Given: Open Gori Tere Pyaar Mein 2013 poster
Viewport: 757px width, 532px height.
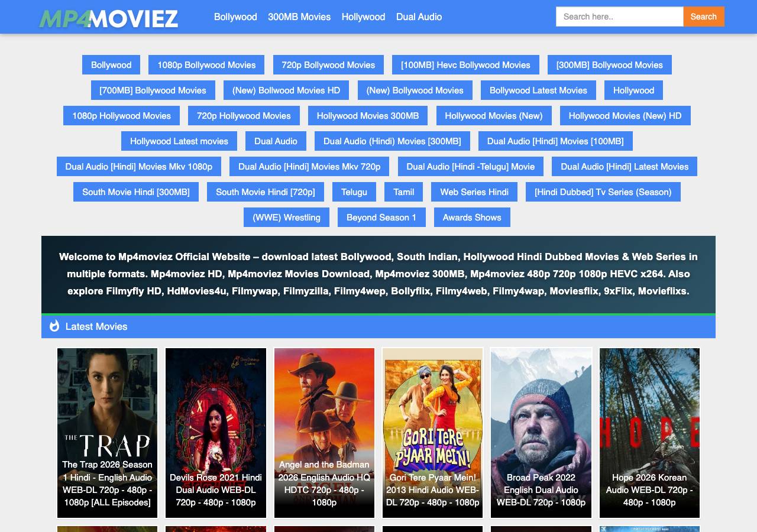Looking at the screenshot, I should tap(432, 433).
